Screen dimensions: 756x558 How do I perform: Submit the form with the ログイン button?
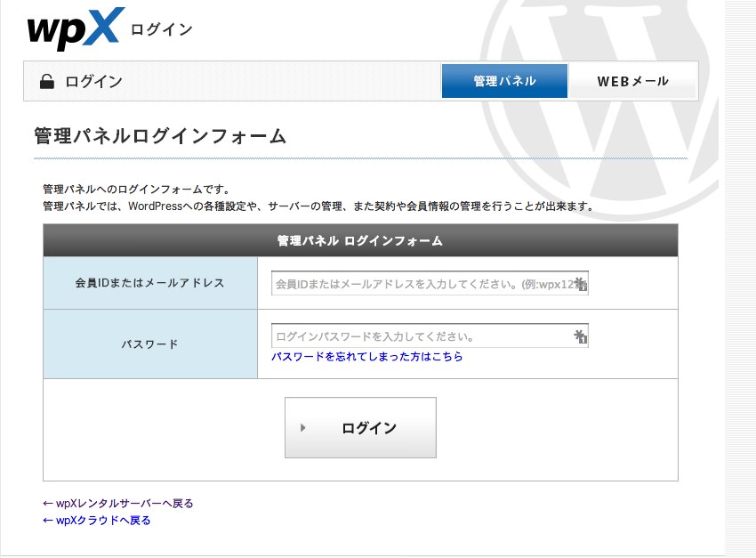360,427
